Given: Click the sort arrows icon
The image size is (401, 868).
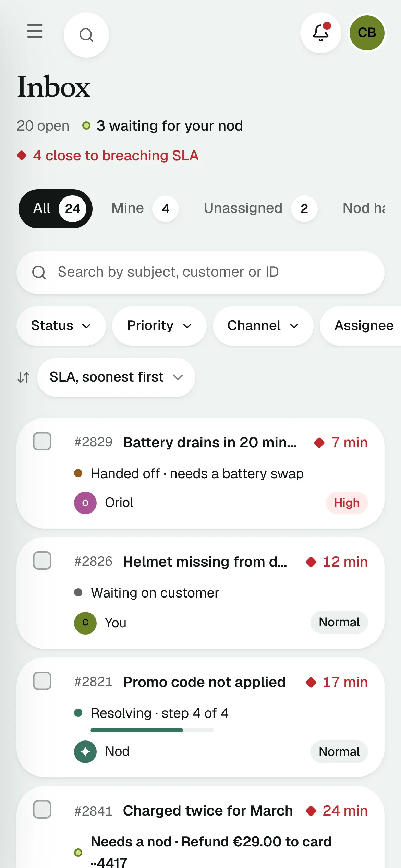Looking at the screenshot, I should [x=24, y=377].
